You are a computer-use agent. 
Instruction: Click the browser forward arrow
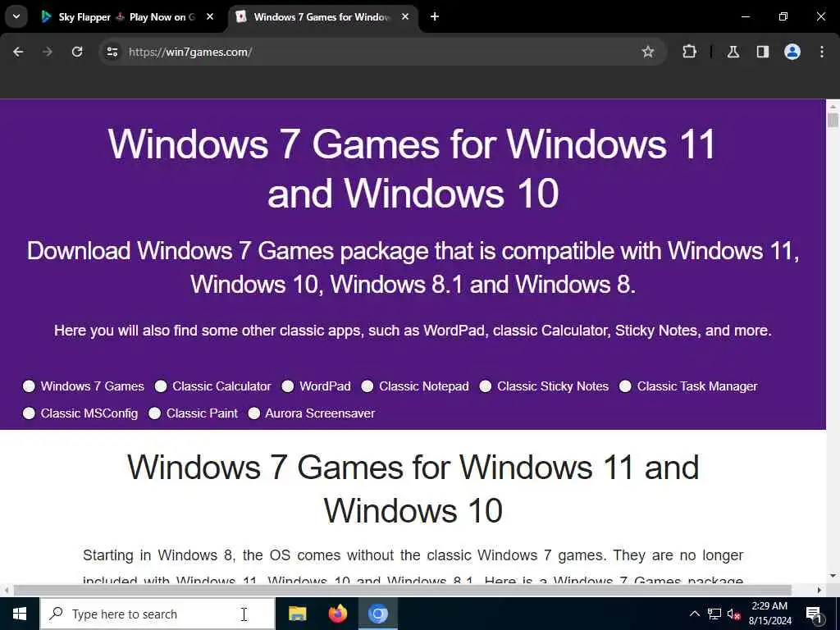click(x=48, y=52)
